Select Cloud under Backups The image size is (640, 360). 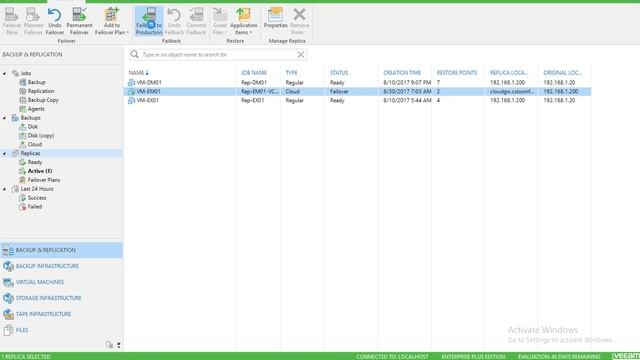35,144
